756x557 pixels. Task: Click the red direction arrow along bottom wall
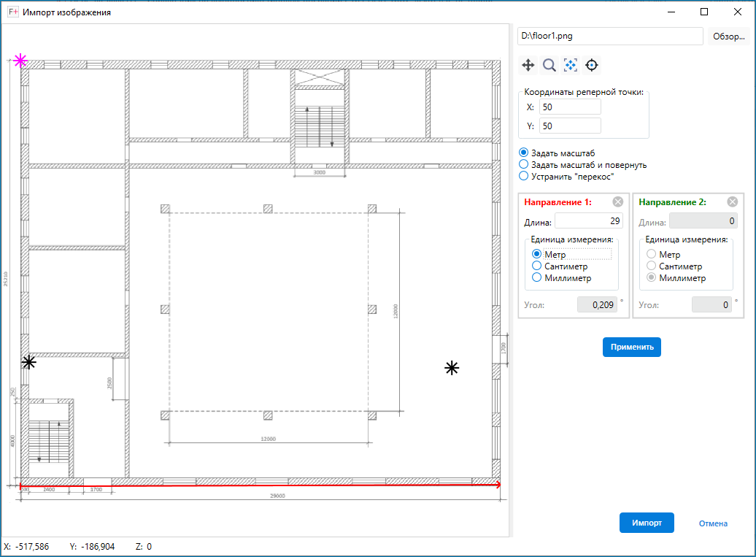[261, 485]
